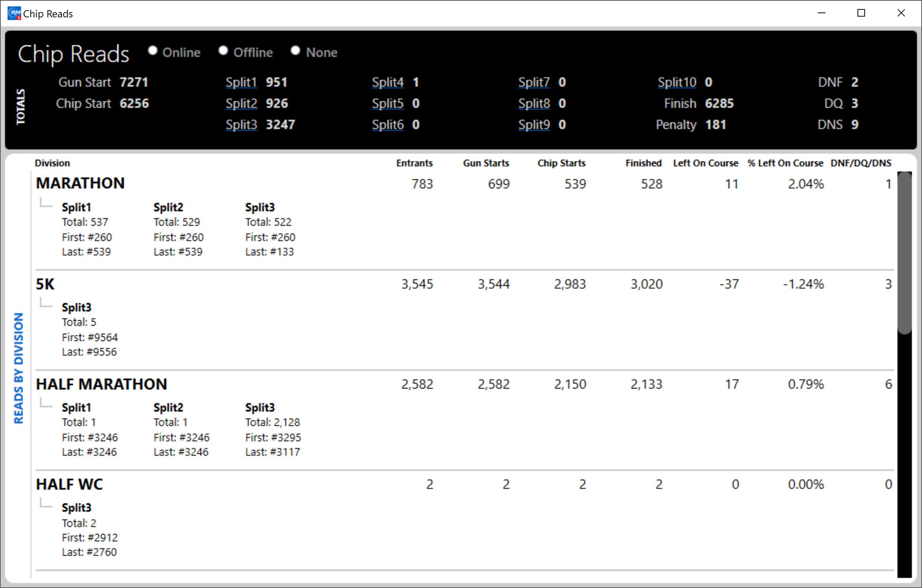Image resolution: width=922 pixels, height=588 pixels.
Task: Select the HALF WC division heading
Action: coord(69,484)
